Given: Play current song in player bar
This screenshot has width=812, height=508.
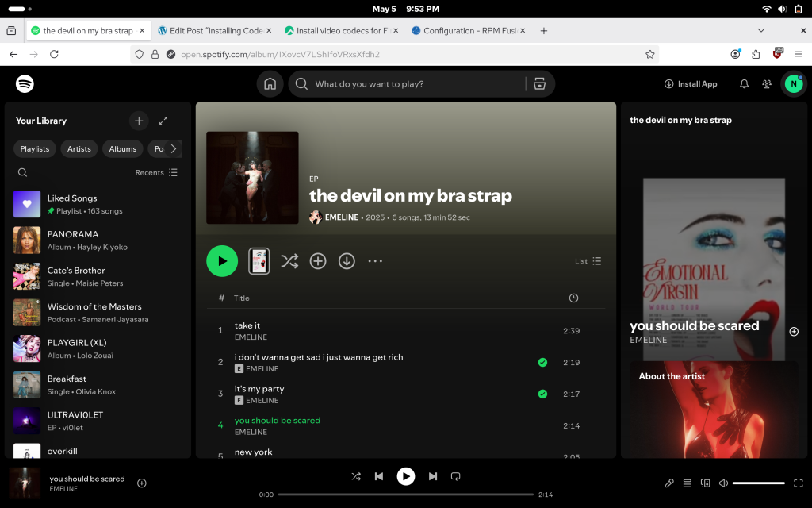Looking at the screenshot, I should [406, 476].
